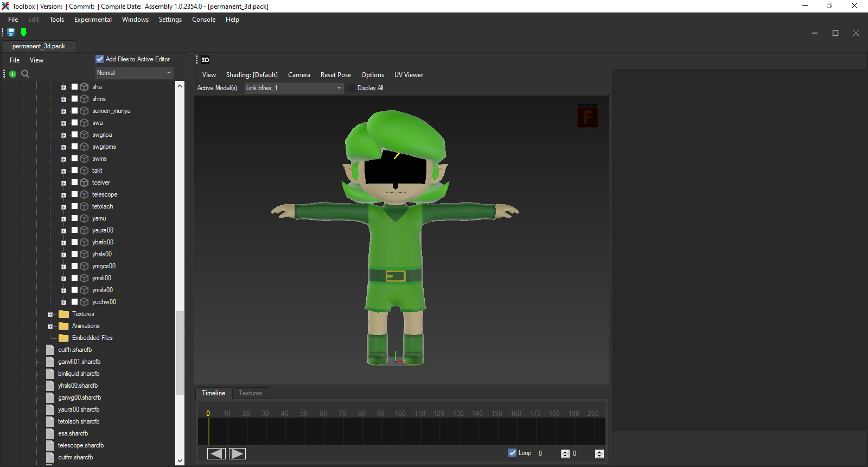868x467 pixels.
Task: Click the 3D viewport panel icon
Action: click(205, 60)
